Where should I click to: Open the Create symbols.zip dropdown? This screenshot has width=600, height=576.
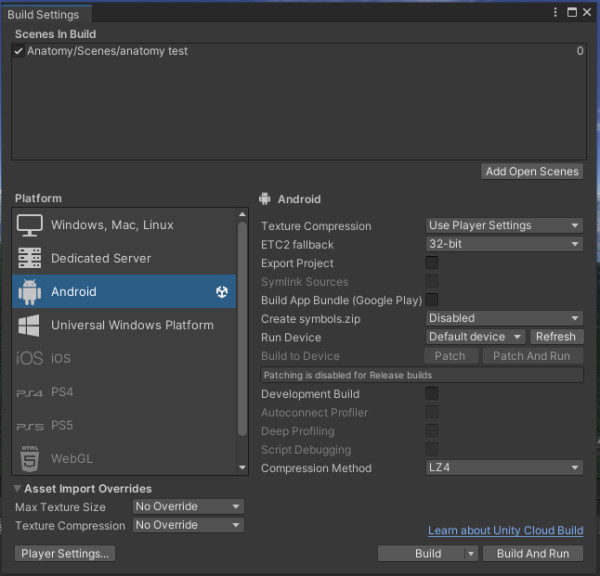[x=504, y=318]
